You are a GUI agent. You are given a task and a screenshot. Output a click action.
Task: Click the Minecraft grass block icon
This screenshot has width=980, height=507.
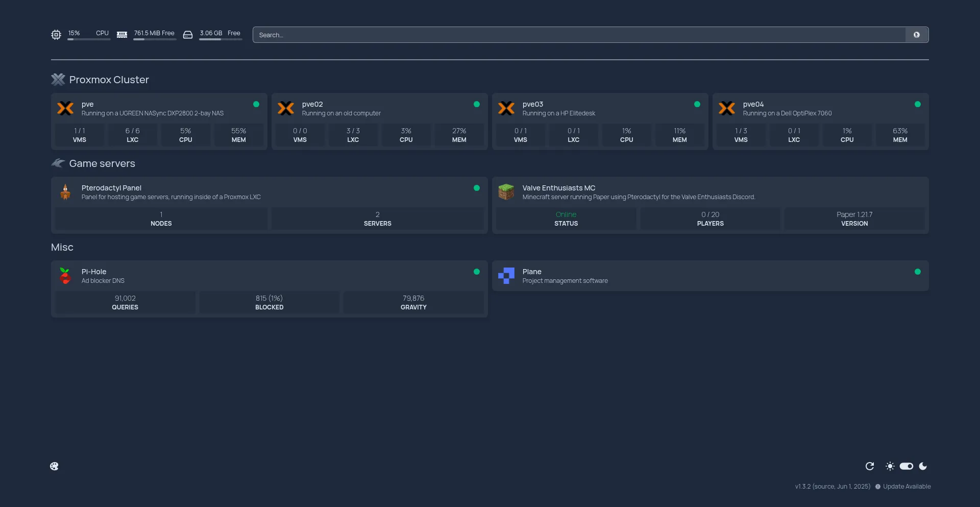pyautogui.click(x=506, y=192)
